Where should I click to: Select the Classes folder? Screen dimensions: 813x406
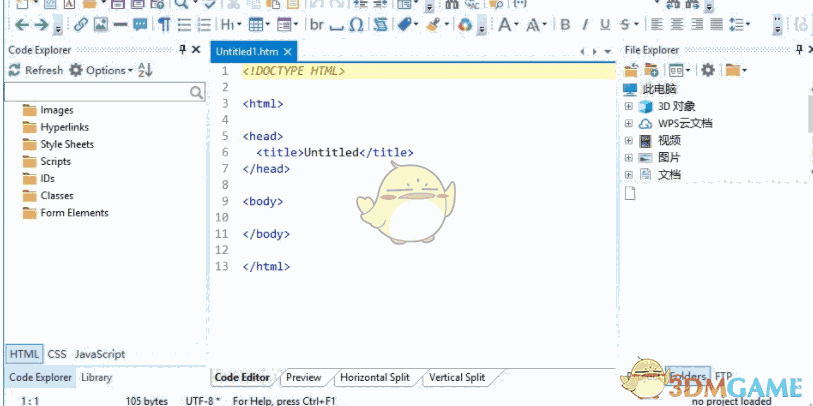pyautogui.click(x=48, y=195)
